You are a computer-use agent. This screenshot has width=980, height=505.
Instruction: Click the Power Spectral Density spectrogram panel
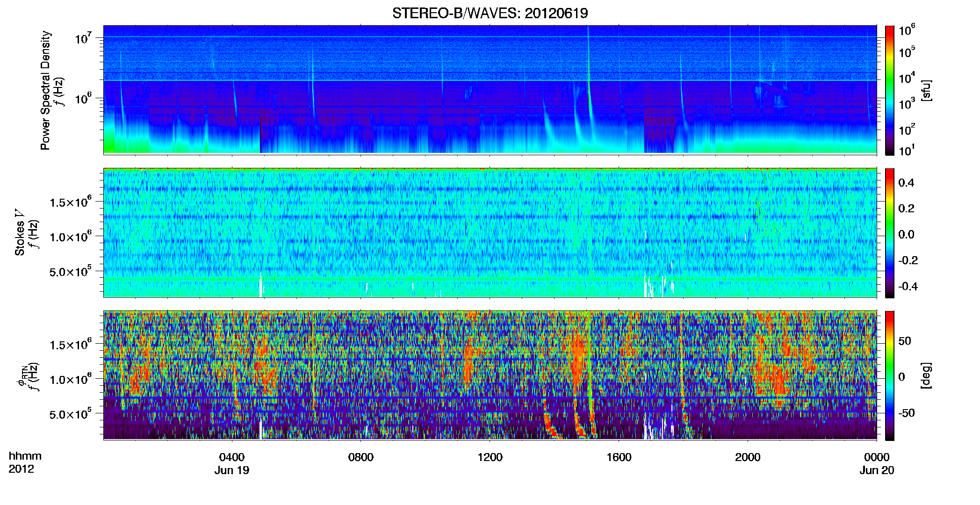pyautogui.click(x=490, y=90)
